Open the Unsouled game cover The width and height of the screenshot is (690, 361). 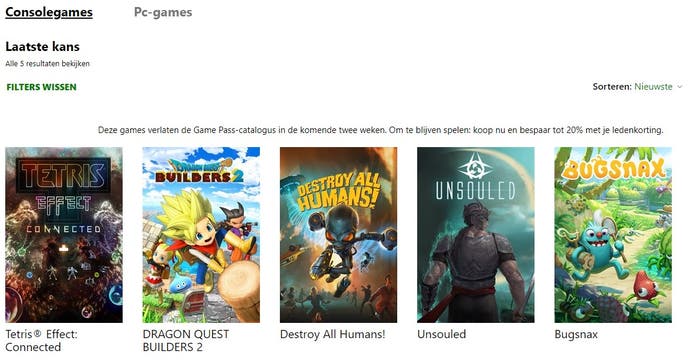(476, 235)
